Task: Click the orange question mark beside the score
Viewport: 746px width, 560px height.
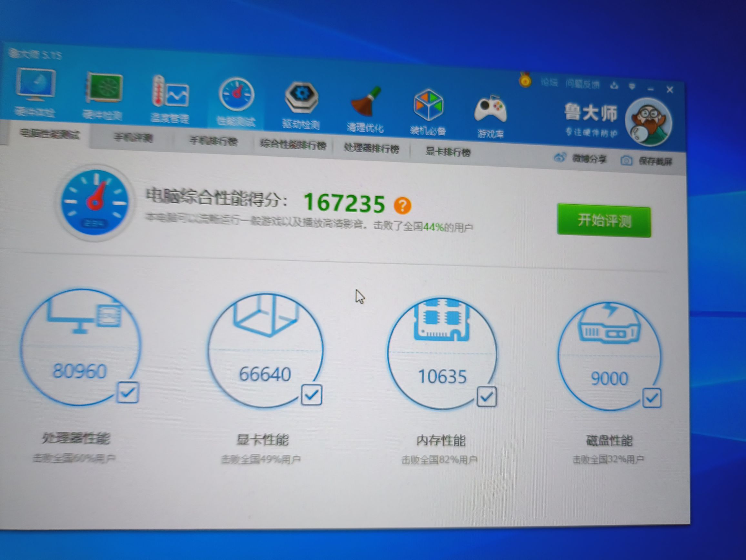Action: (402, 205)
